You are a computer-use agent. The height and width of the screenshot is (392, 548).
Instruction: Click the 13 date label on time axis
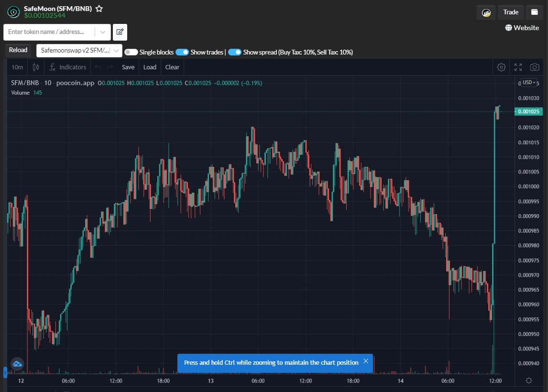pos(210,381)
